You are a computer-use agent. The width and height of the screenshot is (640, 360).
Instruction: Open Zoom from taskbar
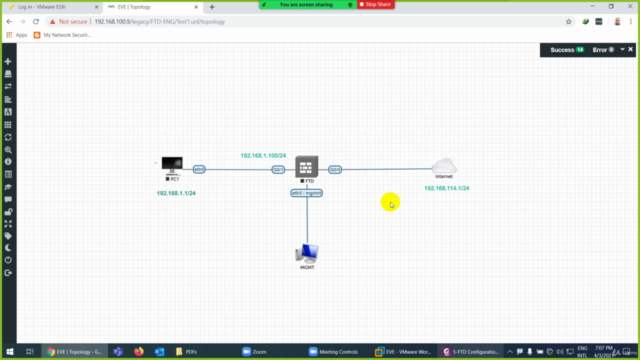coord(255,351)
